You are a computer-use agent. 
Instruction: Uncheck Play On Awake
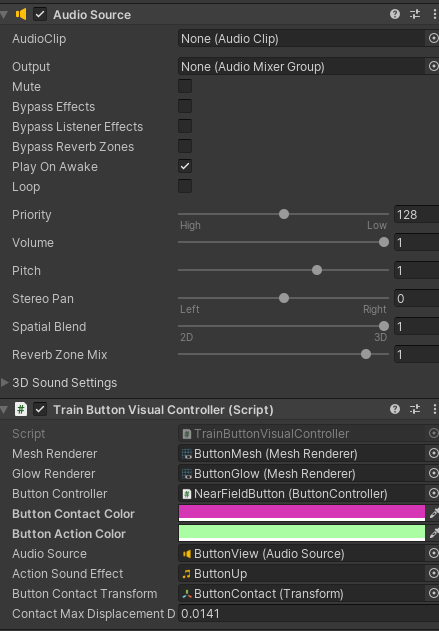[185, 166]
